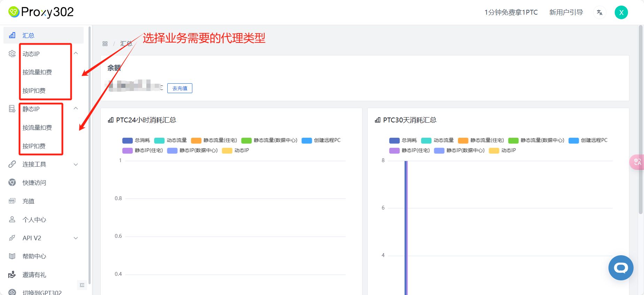Click the sidebar vertical scrollbar

90,155
